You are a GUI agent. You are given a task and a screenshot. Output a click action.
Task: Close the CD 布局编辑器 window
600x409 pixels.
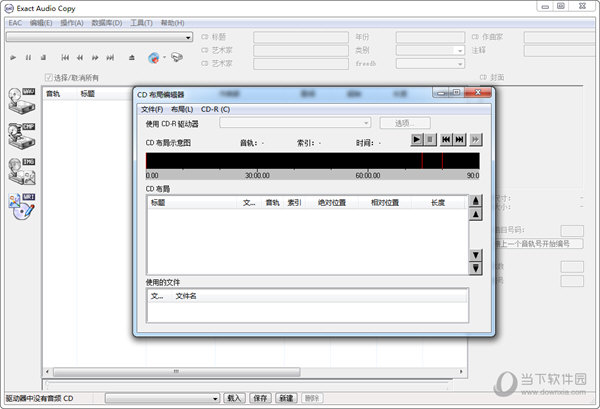click(x=478, y=92)
